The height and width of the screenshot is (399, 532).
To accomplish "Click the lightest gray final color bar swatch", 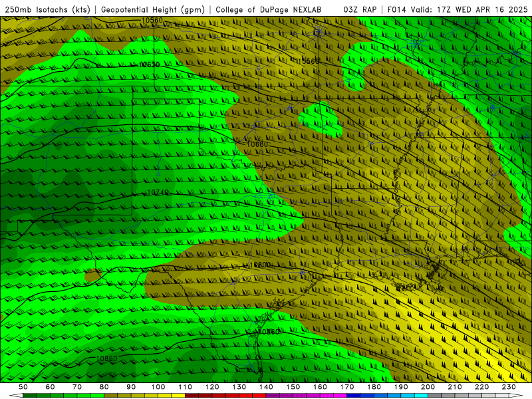I will tap(502, 396).
